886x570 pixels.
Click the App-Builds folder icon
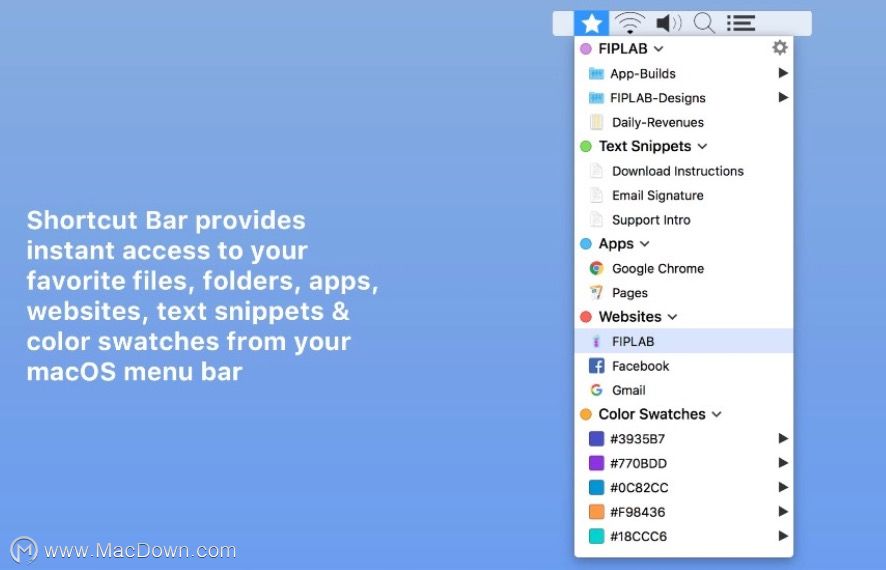coord(596,73)
